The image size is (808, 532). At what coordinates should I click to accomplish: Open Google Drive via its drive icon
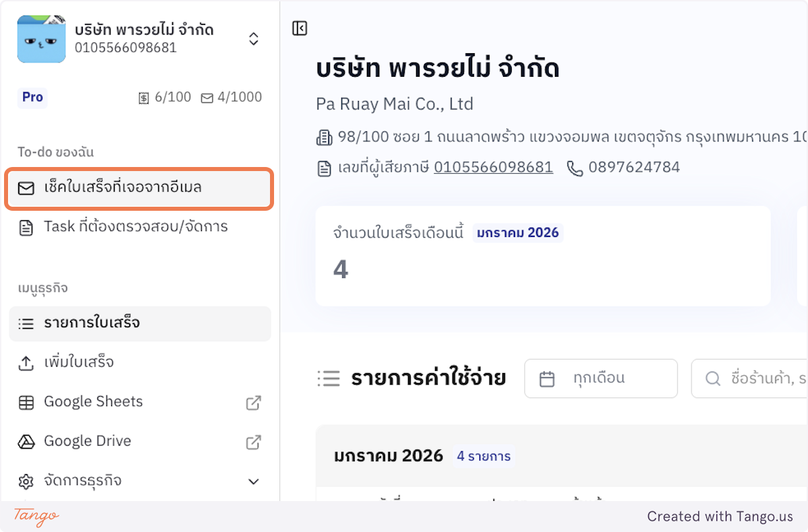[x=26, y=441]
